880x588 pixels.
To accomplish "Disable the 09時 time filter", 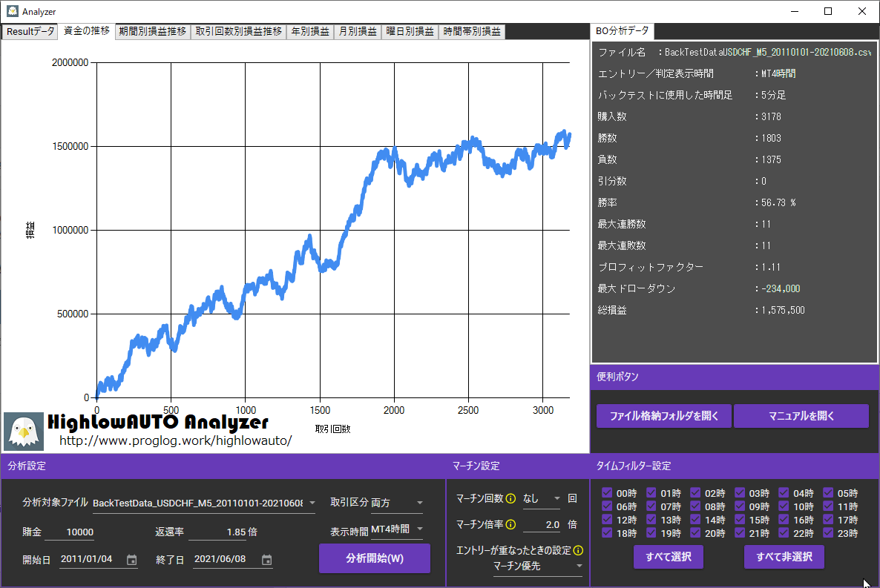I will click(740, 506).
